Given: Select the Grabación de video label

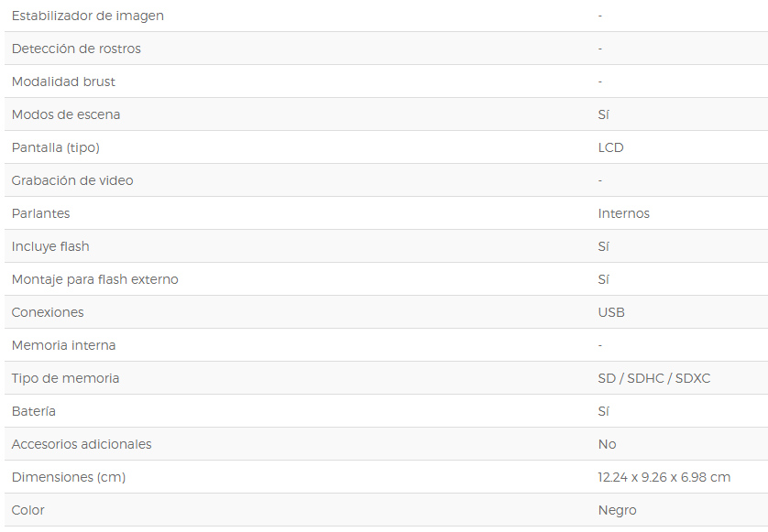Looking at the screenshot, I should click(72, 180).
